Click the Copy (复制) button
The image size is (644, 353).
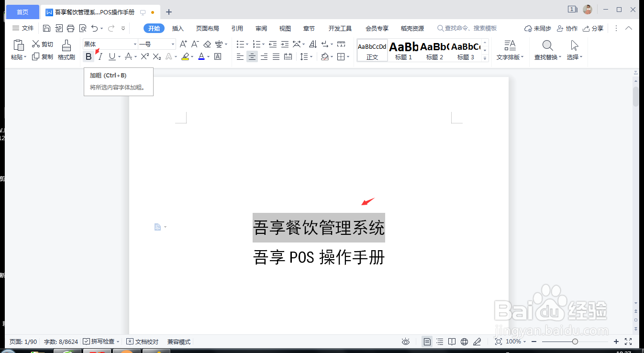42,57
